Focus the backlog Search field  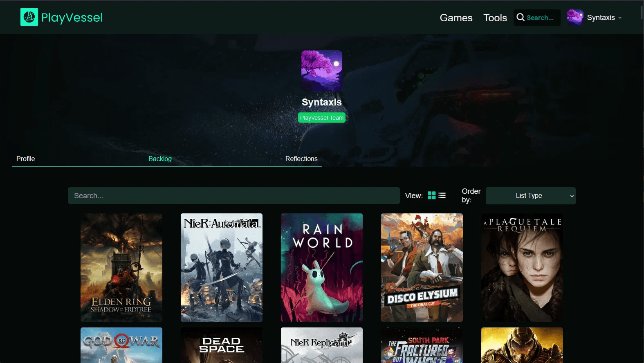pyautogui.click(x=234, y=195)
